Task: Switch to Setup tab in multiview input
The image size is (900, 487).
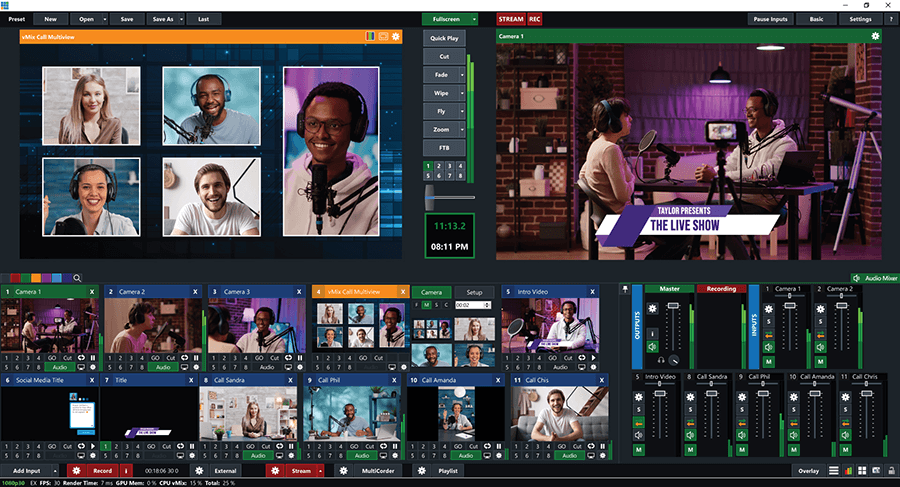Action: coord(475,292)
